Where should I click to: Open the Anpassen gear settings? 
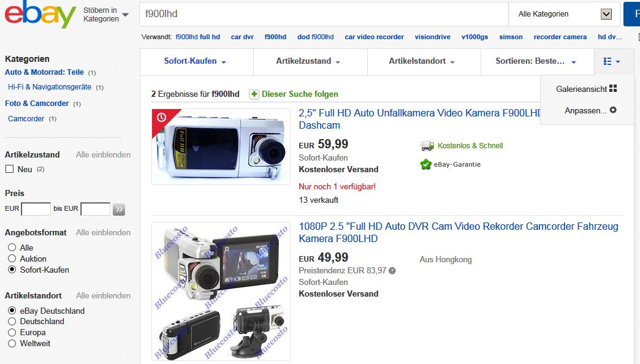tap(612, 110)
